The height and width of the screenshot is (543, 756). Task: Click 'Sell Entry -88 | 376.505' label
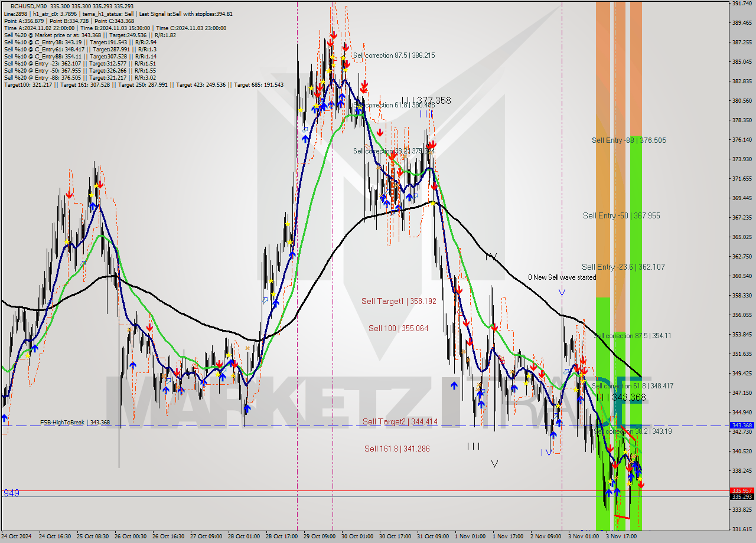click(x=629, y=140)
